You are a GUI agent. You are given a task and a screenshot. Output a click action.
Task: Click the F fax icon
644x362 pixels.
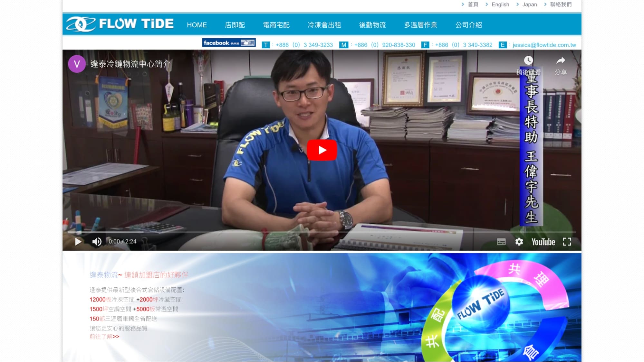(425, 45)
